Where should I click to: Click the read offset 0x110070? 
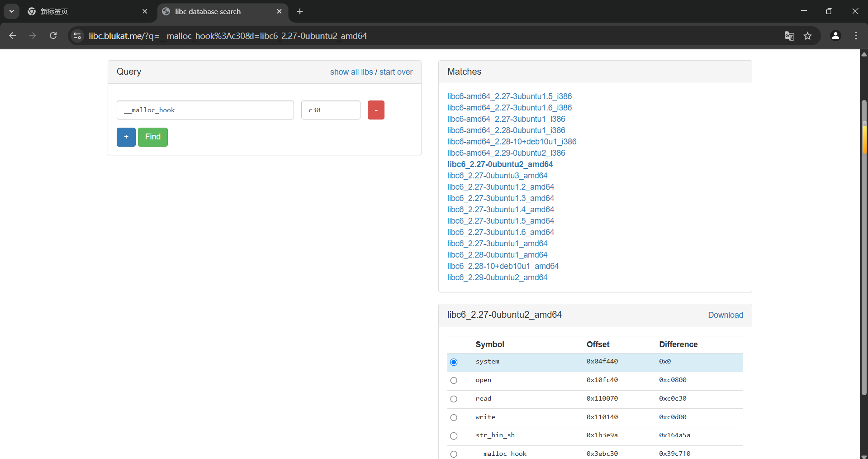[x=602, y=399]
